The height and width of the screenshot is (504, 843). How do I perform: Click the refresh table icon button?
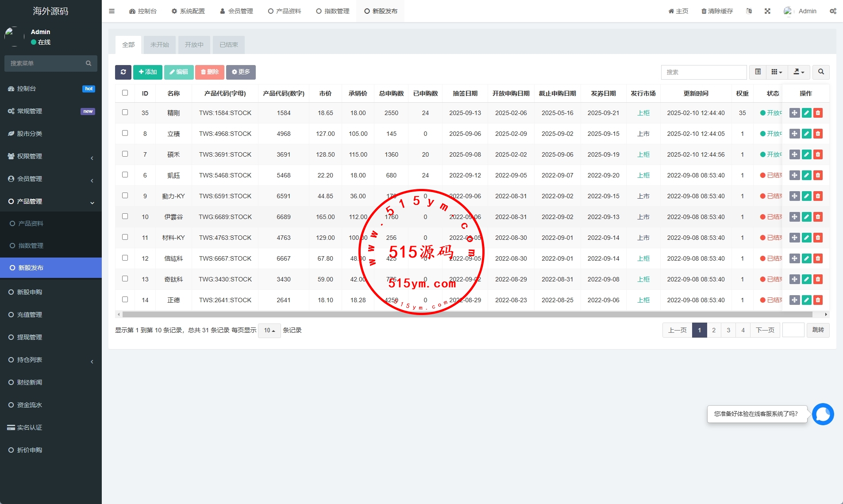click(123, 72)
